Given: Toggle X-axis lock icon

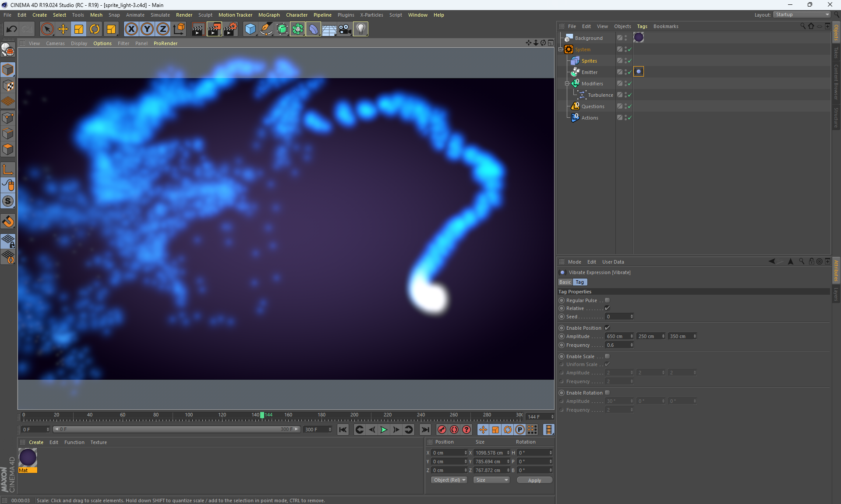Looking at the screenshot, I should (131, 29).
